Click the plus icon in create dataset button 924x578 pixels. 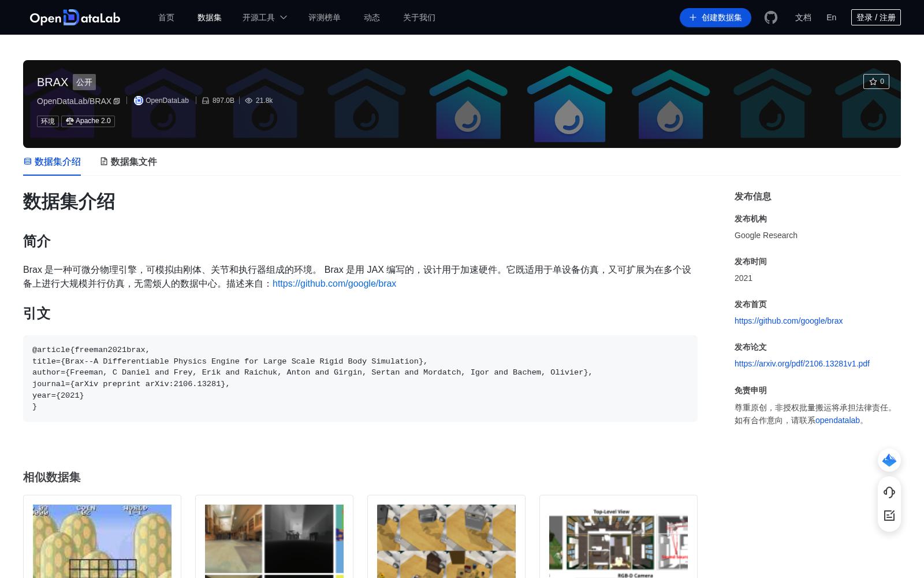coord(693,17)
